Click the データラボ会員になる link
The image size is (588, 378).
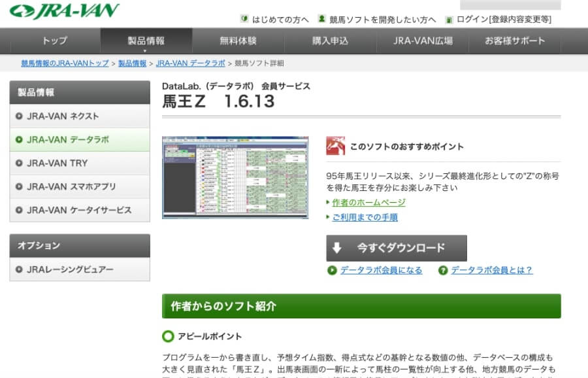coord(382,270)
